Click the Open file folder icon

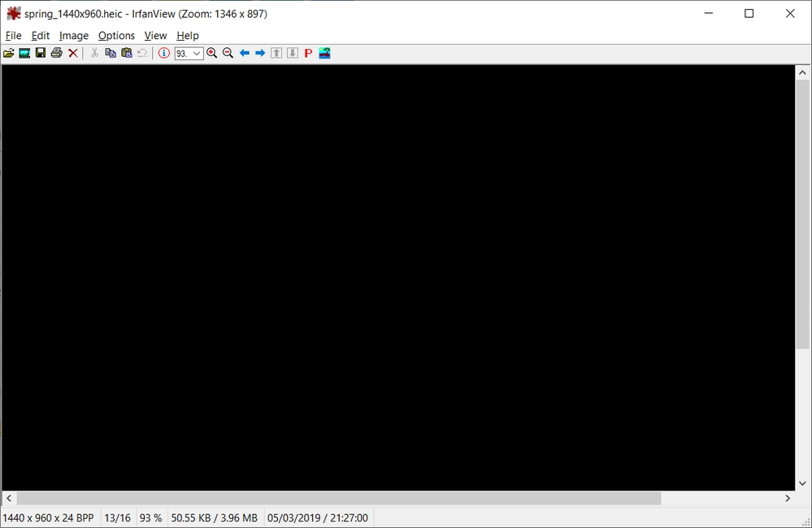pyautogui.click(x=9, y=53)
